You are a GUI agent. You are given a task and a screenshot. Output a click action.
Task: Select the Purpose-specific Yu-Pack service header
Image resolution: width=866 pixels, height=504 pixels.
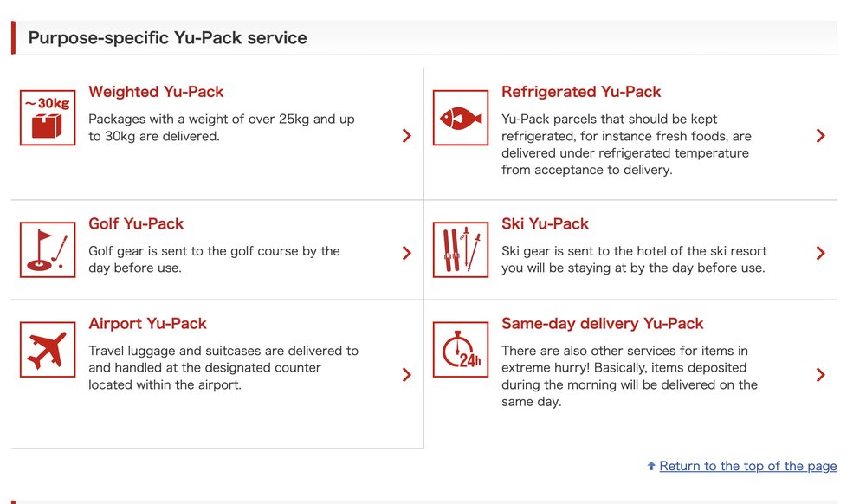[x=167, y=37]
